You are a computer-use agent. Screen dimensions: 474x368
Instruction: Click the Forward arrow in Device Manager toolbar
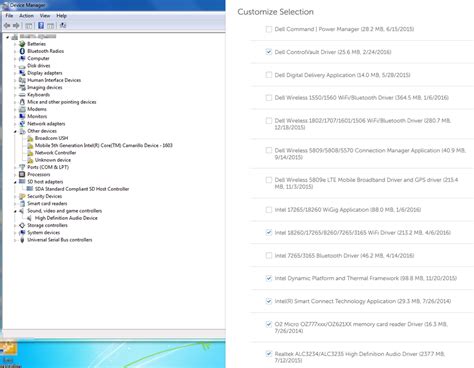pos(16,26)
